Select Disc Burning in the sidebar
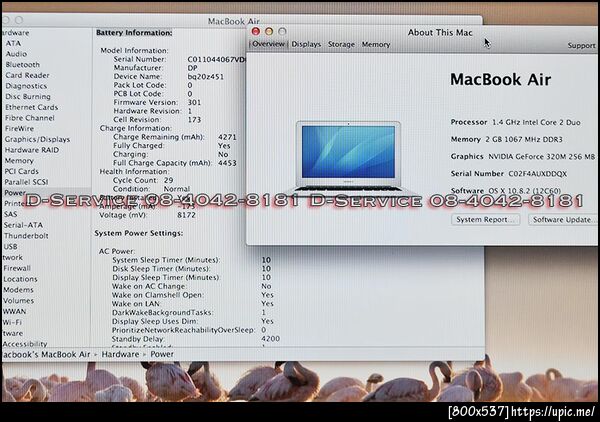 [x=28, y=96]
